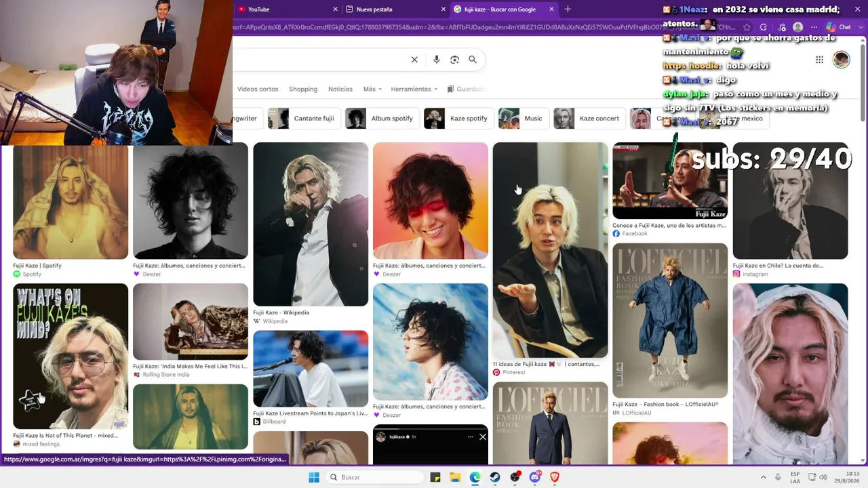Image resolution: width=868 pixels, height=488 pixels.
Task: Open Copilot Chat in the browser toolbar
Action: [x=839, y=27]
